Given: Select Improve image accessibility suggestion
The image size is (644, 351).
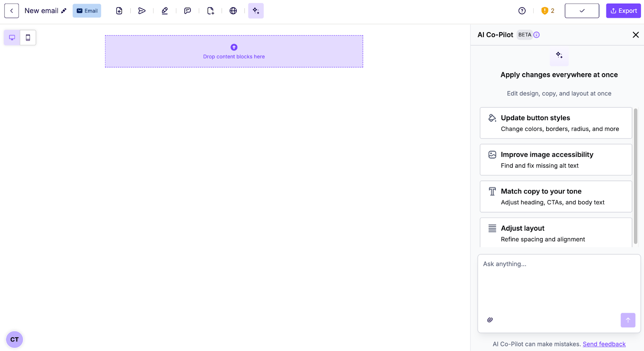Looking at the screenshot, I should click(x=556, y=160).
